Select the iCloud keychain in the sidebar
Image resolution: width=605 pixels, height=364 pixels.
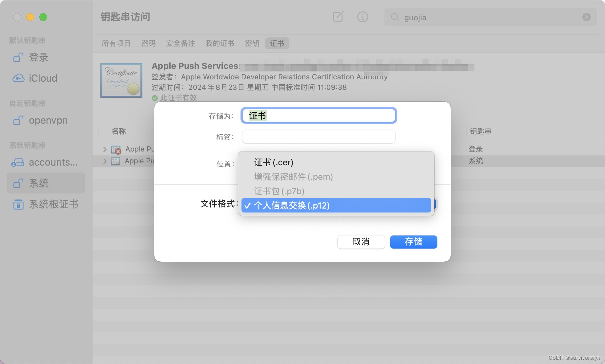click(x=46, y=78)
